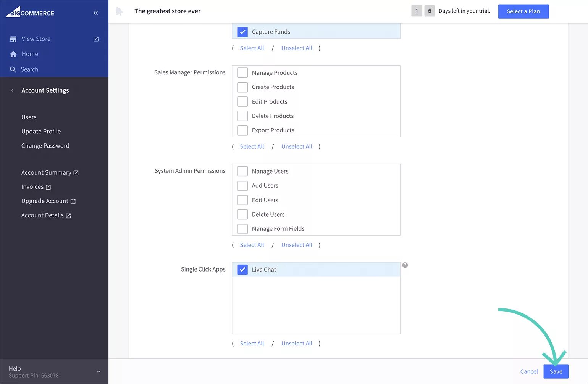Click the View Store storefront icon
The height and width of the screenshot is (384, 588).
(x=13, y=39)
